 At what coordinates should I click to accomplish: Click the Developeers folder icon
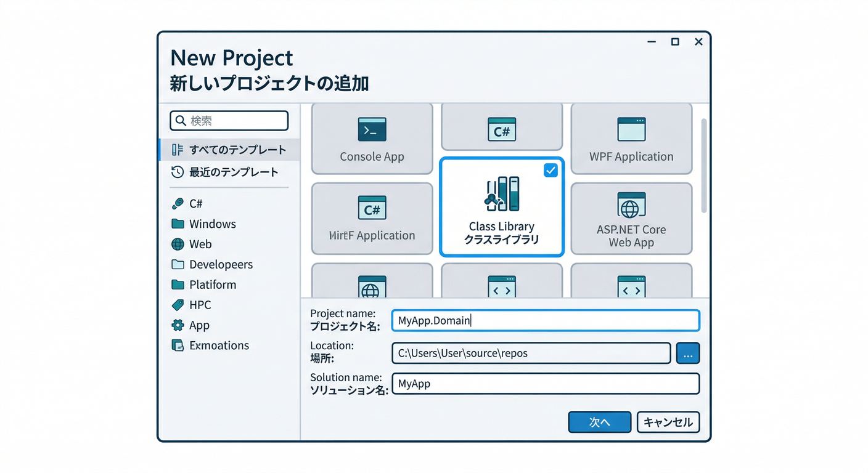tap(178, 264)
